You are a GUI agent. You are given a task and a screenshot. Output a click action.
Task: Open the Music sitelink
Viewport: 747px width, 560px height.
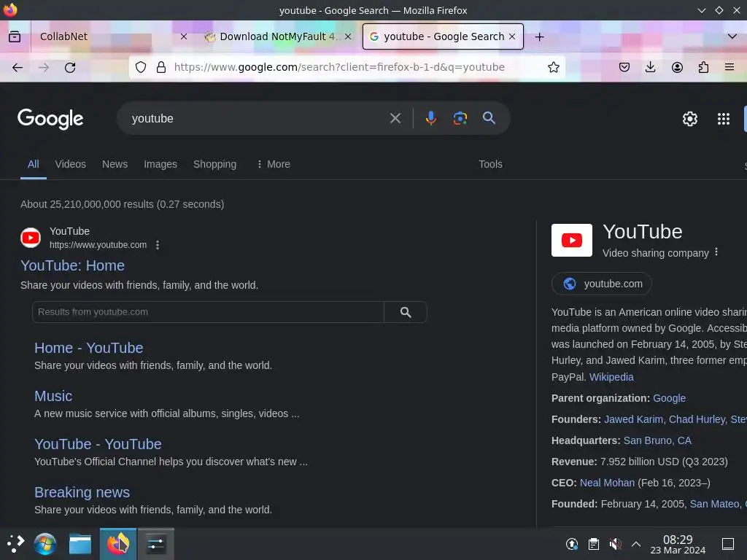(53, 396)
